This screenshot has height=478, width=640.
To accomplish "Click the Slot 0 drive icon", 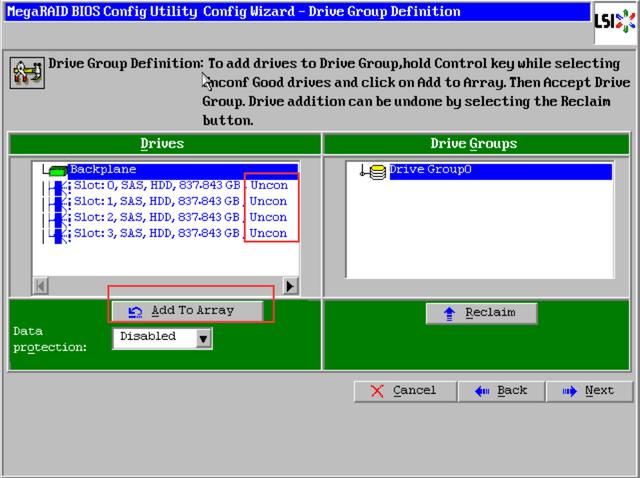I will [62, 187].
